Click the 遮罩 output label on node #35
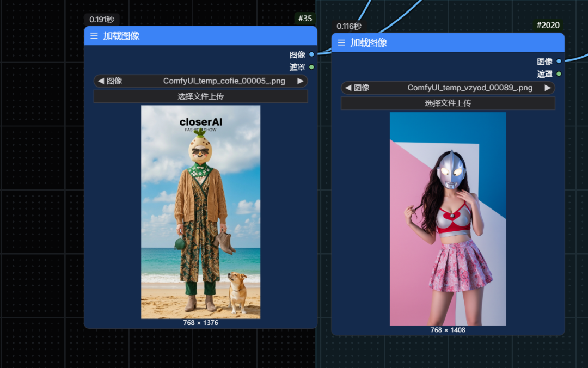The height and width of the screenshot is (368, 588). (x=297, y=67)
